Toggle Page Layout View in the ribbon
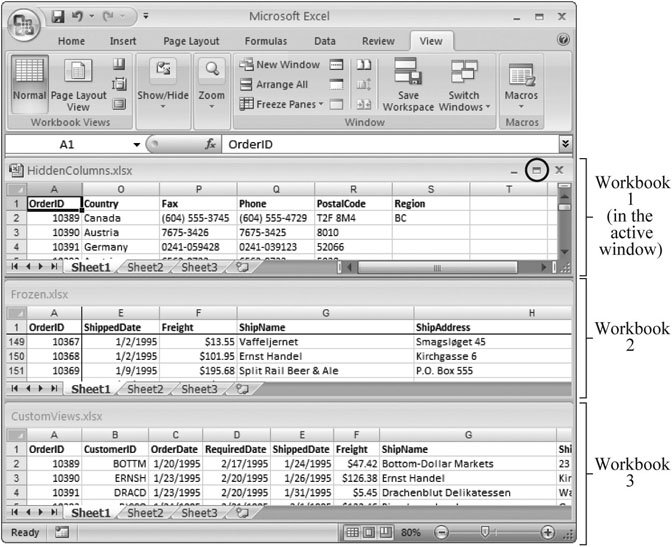 click(78, 85)
